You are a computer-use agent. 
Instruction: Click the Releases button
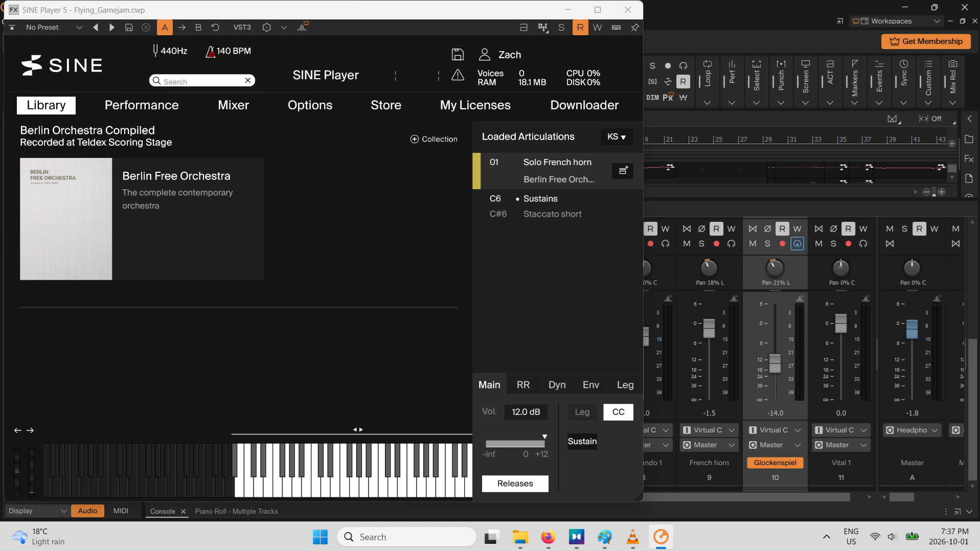515,484
